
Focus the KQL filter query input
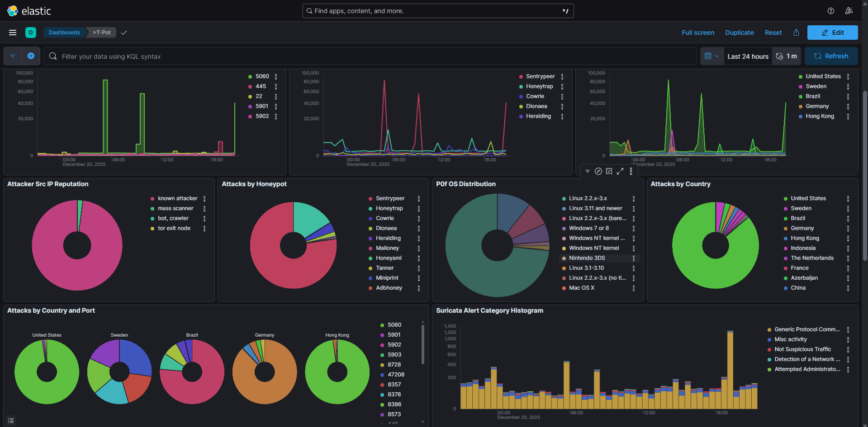click(371, 56)
